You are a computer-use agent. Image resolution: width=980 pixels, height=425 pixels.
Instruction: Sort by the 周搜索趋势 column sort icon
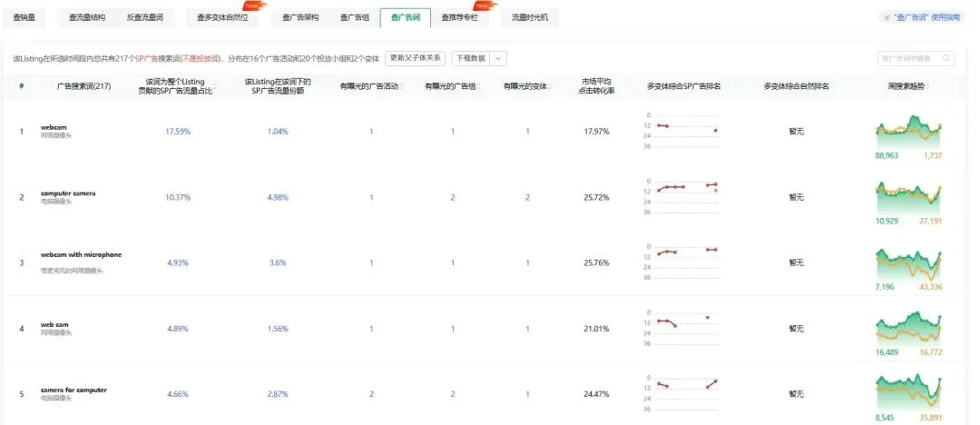[x=926, y=86]
